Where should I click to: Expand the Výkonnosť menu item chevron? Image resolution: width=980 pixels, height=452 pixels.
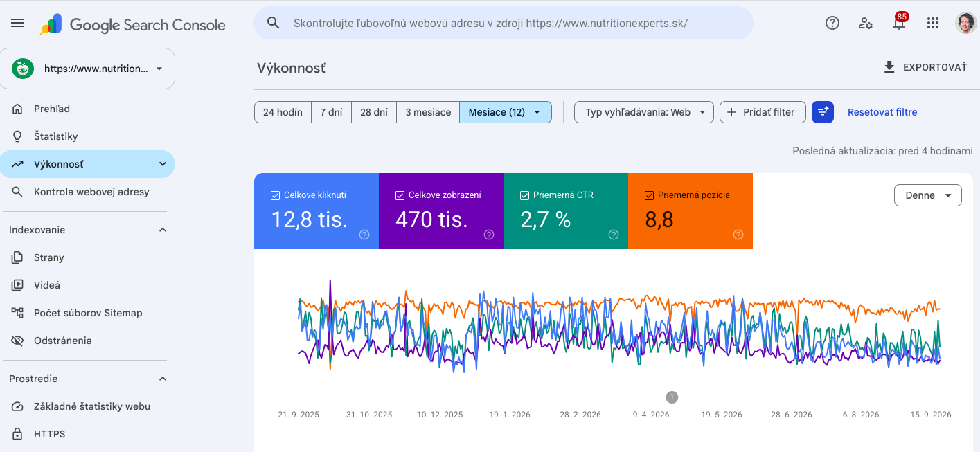(163, 164)
